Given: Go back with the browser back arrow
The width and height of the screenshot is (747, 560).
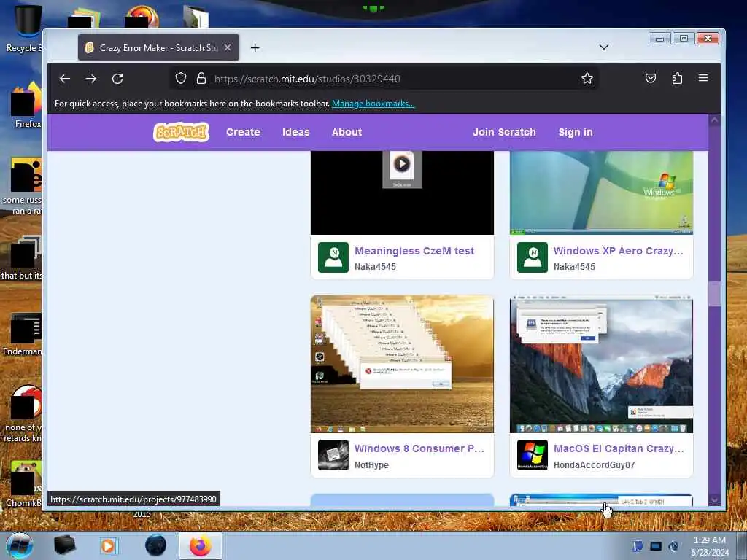Looking at the screenshot, I should coord(65,79).
